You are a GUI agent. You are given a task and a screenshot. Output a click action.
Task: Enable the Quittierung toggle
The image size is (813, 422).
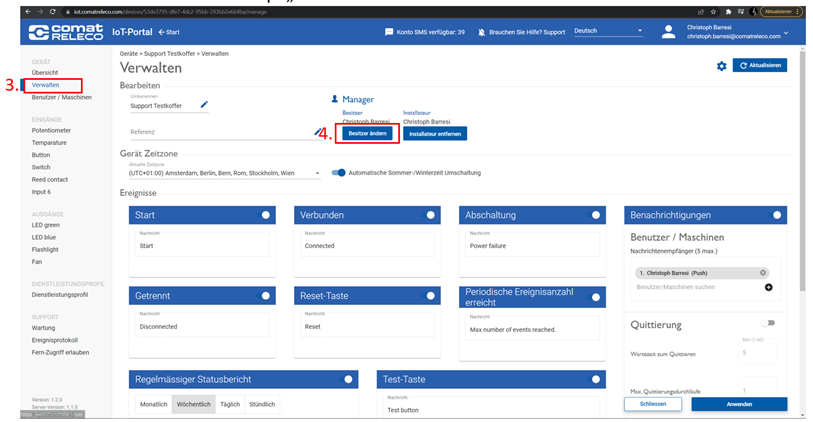coord(769,323)
